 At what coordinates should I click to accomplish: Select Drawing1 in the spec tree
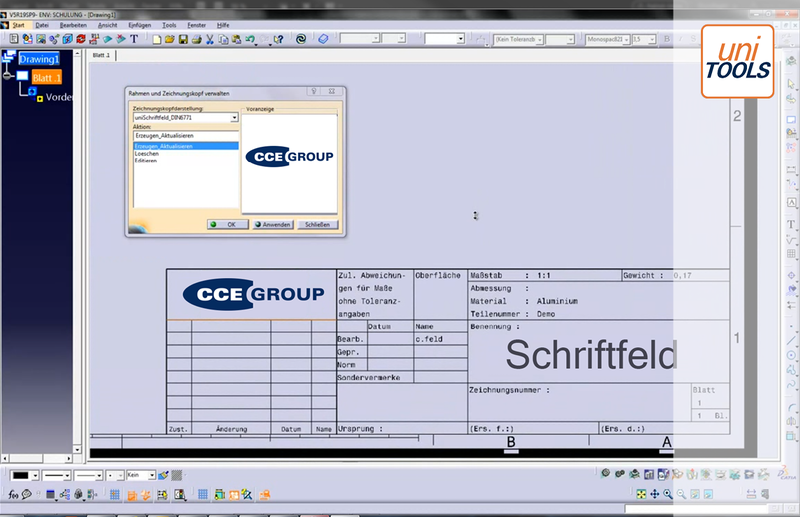(x=39, y=59)
